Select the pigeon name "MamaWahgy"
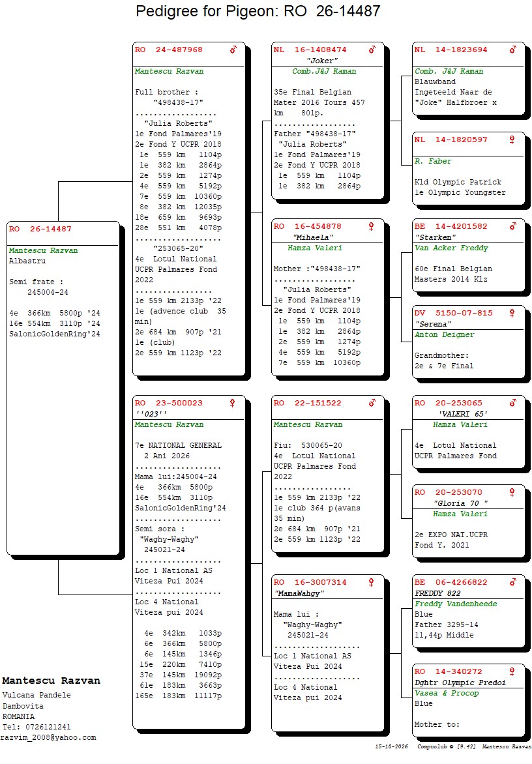The width and height of the screenshot is (532, 764). point(299,593)
